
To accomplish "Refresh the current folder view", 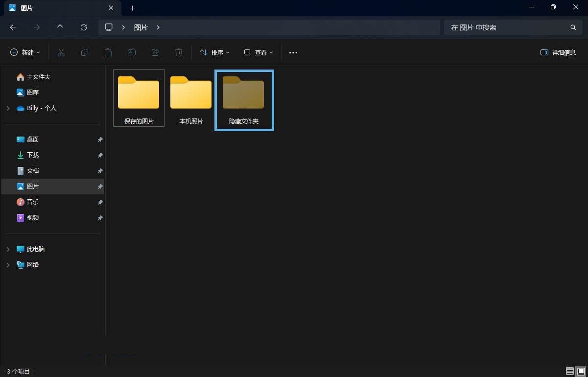I will click(84, 27).
